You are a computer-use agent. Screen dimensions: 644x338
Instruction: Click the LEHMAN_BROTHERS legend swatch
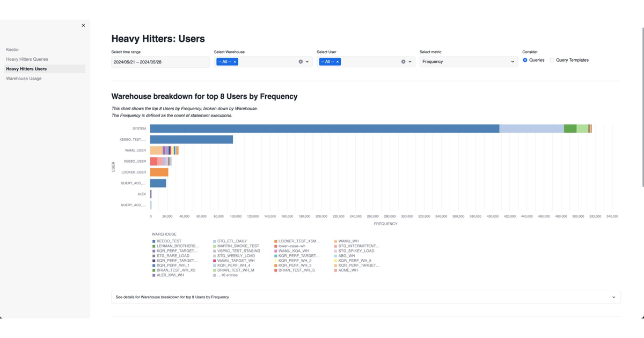(154, 246)
